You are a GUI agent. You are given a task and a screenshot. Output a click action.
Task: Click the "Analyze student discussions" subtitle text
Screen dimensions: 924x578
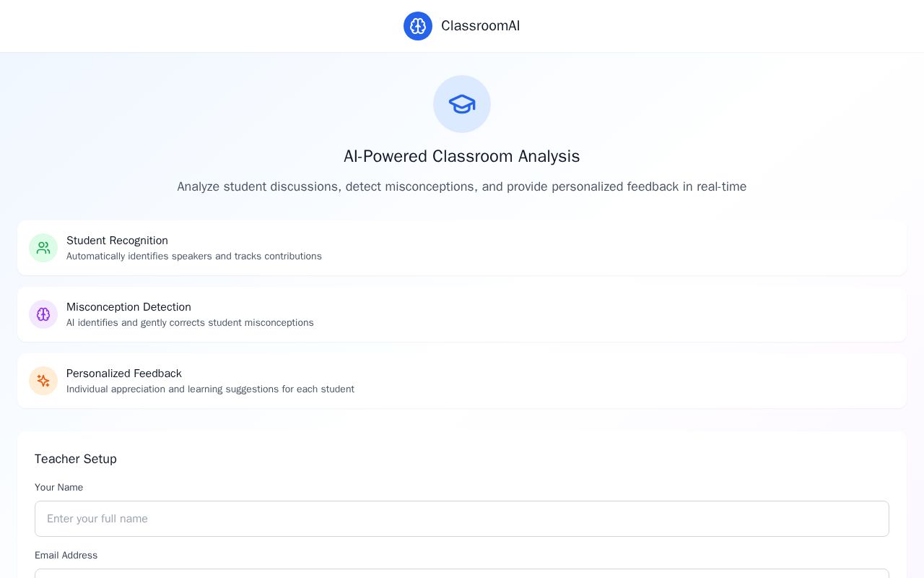[x=462, y=186]
